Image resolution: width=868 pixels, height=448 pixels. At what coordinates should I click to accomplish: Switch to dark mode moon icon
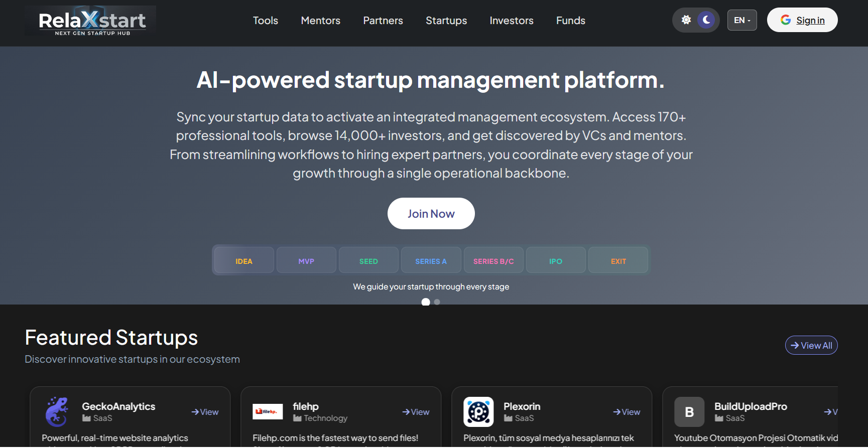(706, 20)
